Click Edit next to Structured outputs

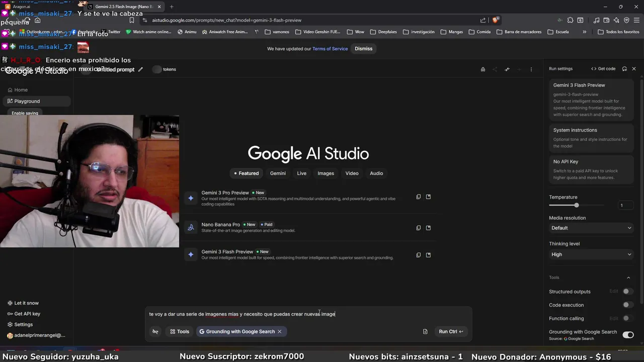614,291
